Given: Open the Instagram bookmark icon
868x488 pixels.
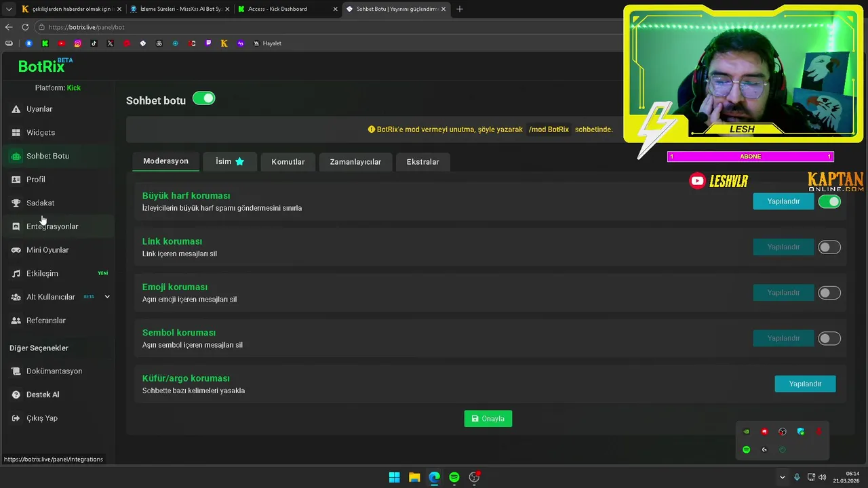Looking at the screenshot, I should coord(77,43).
